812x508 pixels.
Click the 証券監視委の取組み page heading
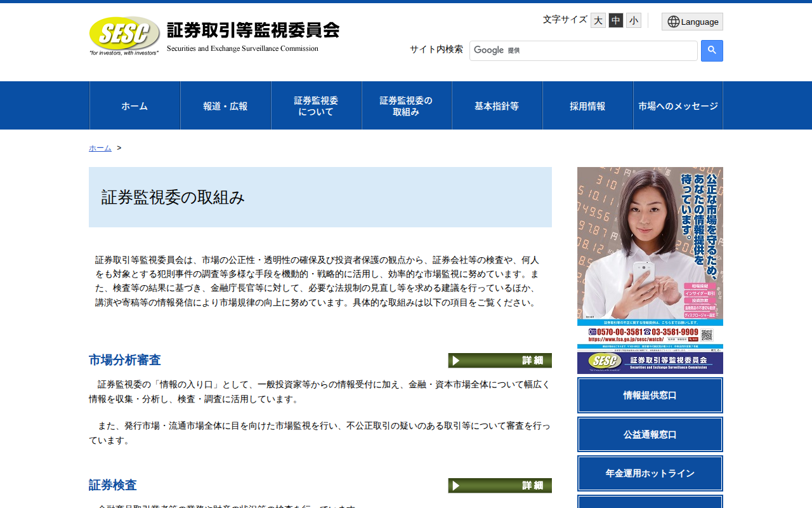(x=173, y=197)
